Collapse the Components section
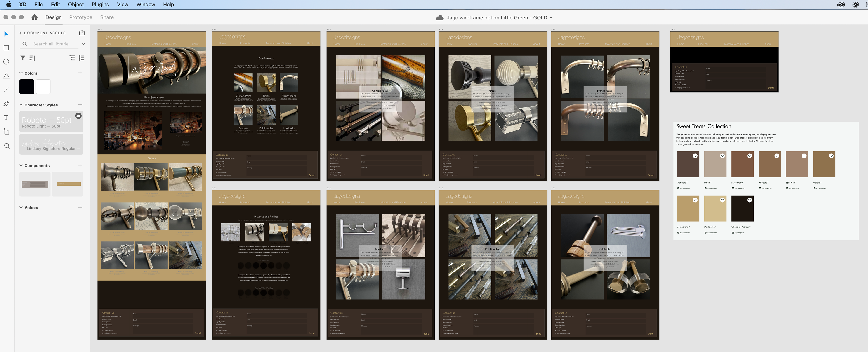The image size is (868, 352). click(x=21, y=165)
